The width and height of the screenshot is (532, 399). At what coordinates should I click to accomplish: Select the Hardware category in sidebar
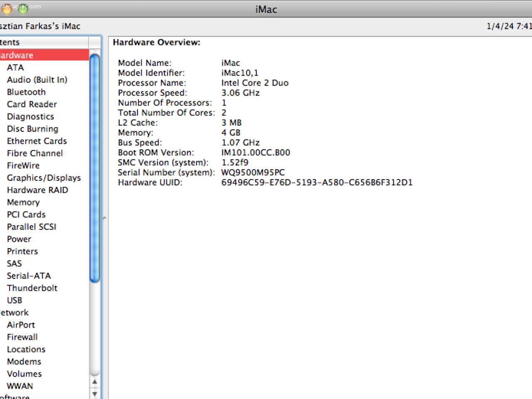pos(44,55)
